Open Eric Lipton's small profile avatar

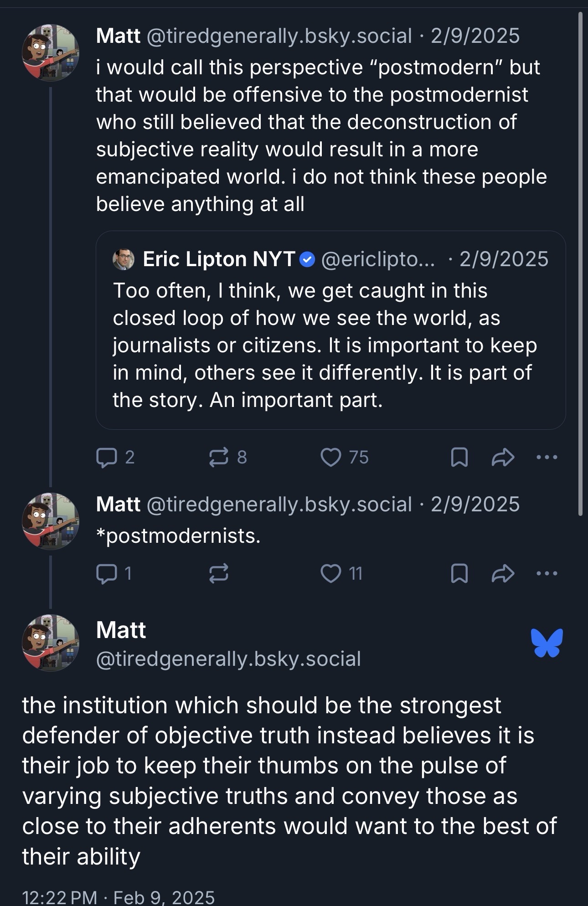123,259
